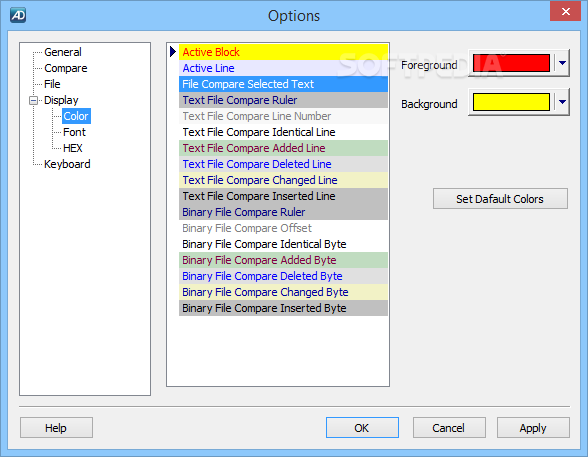Select File Compare Selected Text row
This screenshot has height=457, width=588.
point(283,84)
